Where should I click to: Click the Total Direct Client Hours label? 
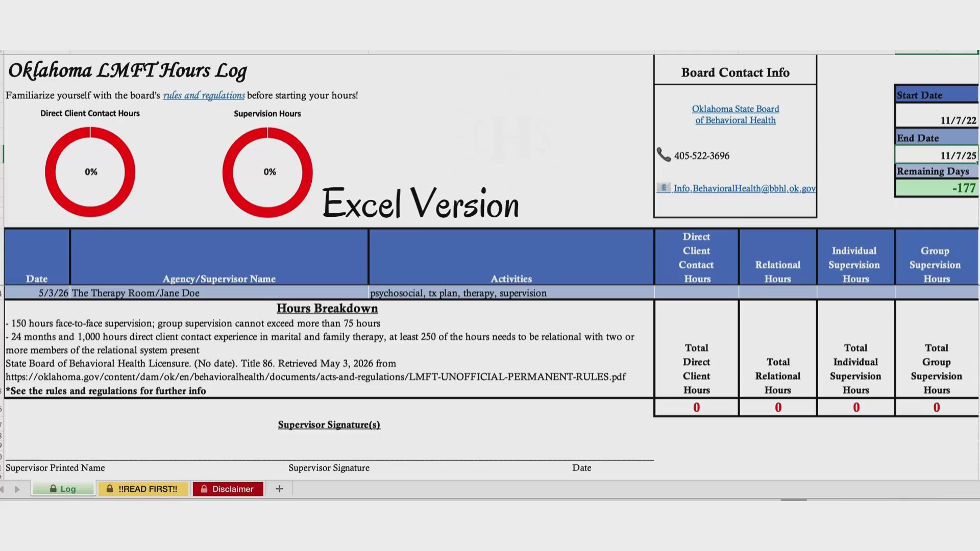697,369
